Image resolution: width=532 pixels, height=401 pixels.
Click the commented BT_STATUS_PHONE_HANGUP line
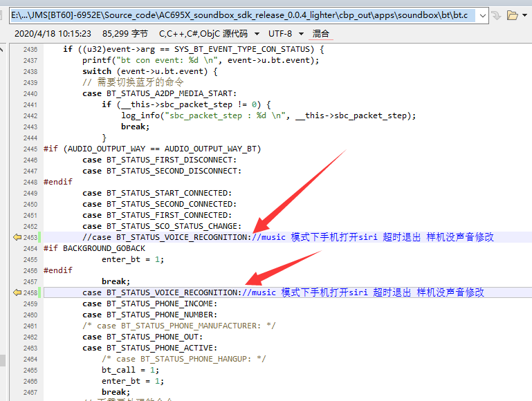click(x=184, y=359)
